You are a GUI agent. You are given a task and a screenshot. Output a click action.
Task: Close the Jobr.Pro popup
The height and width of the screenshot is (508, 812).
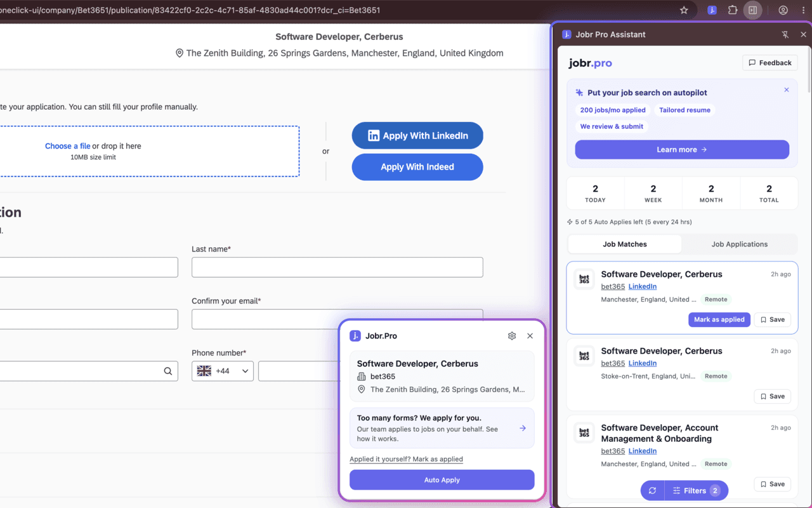point(530,336)
